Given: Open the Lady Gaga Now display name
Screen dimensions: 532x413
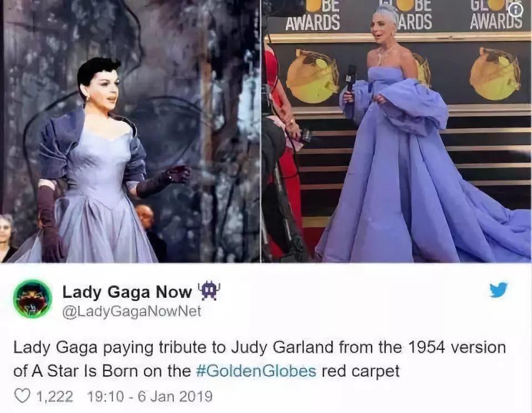Looking at the screenshot, I should [x=127, y=292].
